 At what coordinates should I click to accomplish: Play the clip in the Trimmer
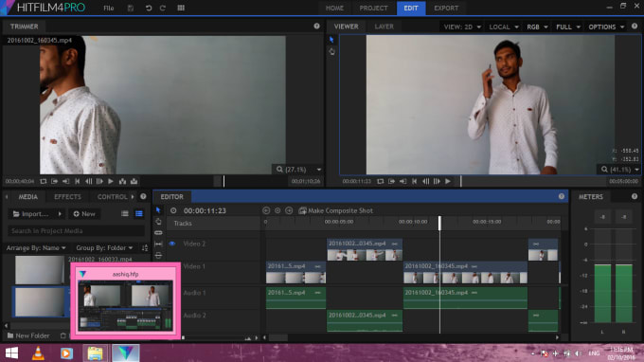111,181
